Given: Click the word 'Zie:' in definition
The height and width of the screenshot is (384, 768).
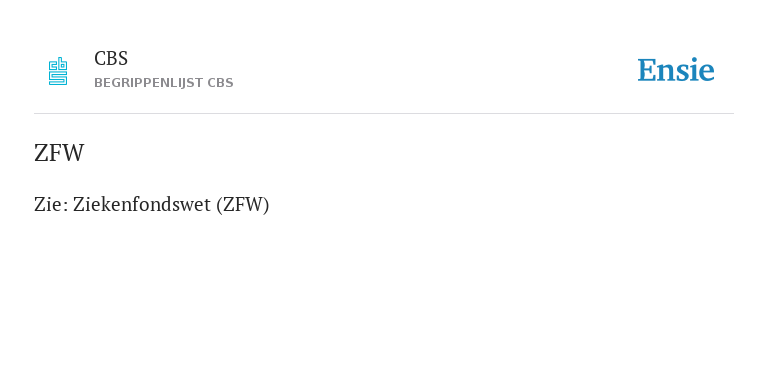Looking at the screenshot, I should [51, 204].
